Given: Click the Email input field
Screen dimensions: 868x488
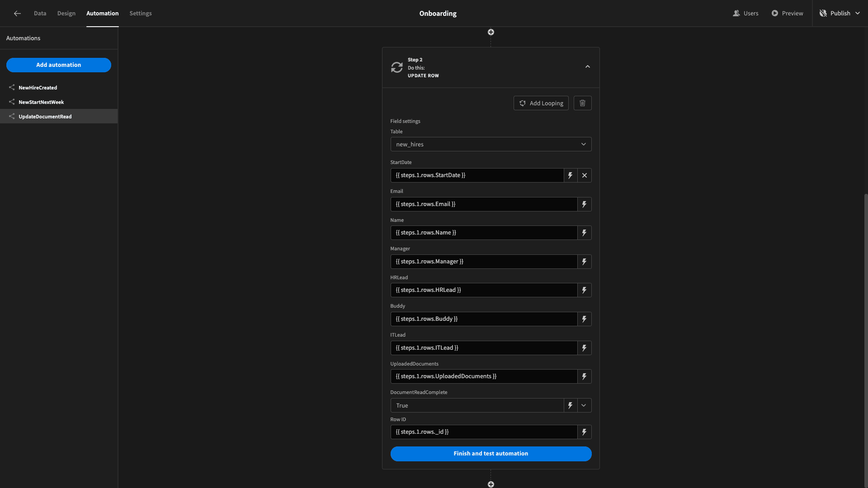Looking at the screenshot, I should point(484,204).
